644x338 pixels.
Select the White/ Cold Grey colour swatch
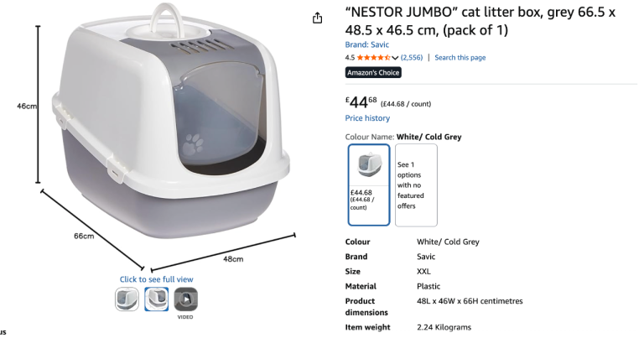coord(369,185)
